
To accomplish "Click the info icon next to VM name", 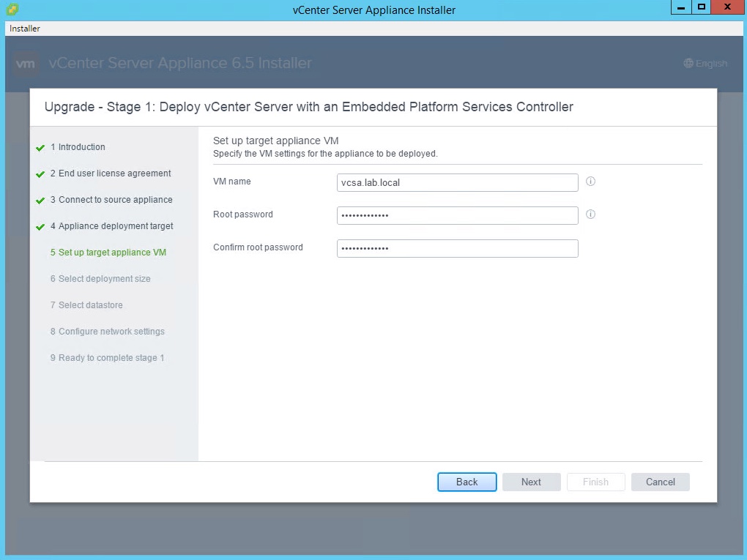I will [x=590, y=182].
